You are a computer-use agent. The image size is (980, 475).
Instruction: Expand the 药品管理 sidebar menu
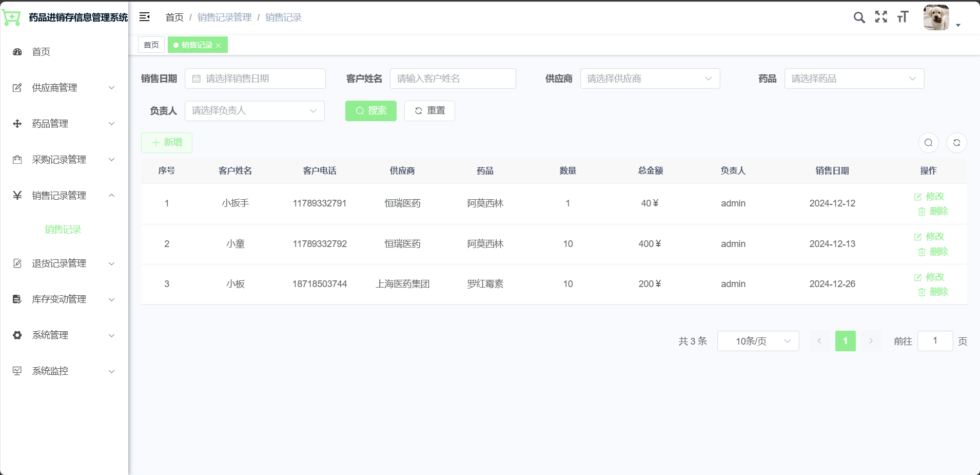(x=64, y=124)
